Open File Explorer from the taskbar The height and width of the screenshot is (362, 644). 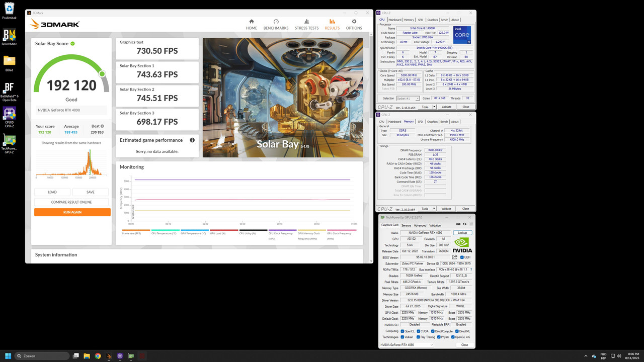pyautogui.click(x=87, y=356)
